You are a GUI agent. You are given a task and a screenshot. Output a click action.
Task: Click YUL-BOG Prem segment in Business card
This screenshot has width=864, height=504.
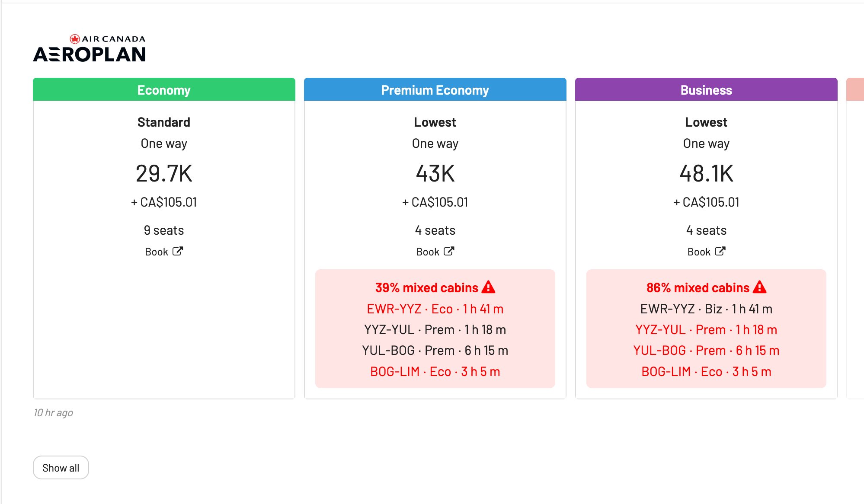pyautogui.click(x=706, y=351)
